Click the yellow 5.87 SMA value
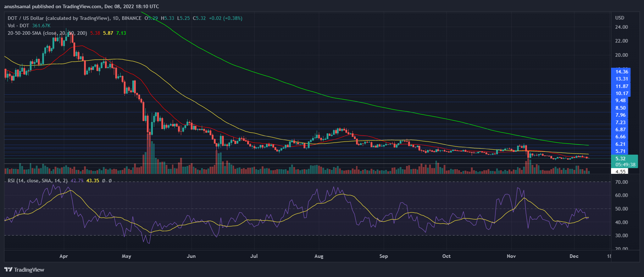Viewport: 644px width, 277px height. [108, 33]
